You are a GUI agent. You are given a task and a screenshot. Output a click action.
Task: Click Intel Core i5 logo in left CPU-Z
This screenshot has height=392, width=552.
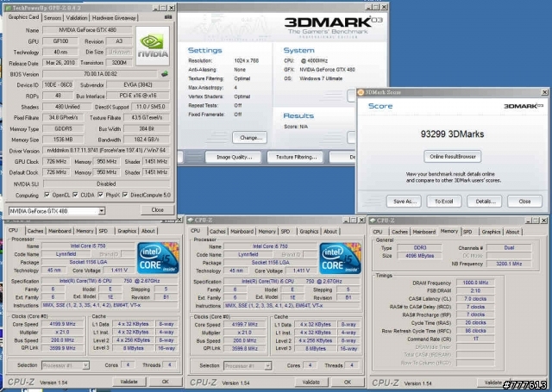pyautogui.click(x=158, y=258)
